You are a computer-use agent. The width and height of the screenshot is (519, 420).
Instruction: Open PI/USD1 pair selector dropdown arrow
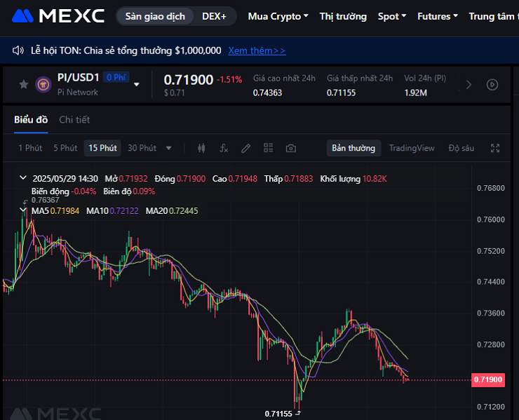point(136,84)
